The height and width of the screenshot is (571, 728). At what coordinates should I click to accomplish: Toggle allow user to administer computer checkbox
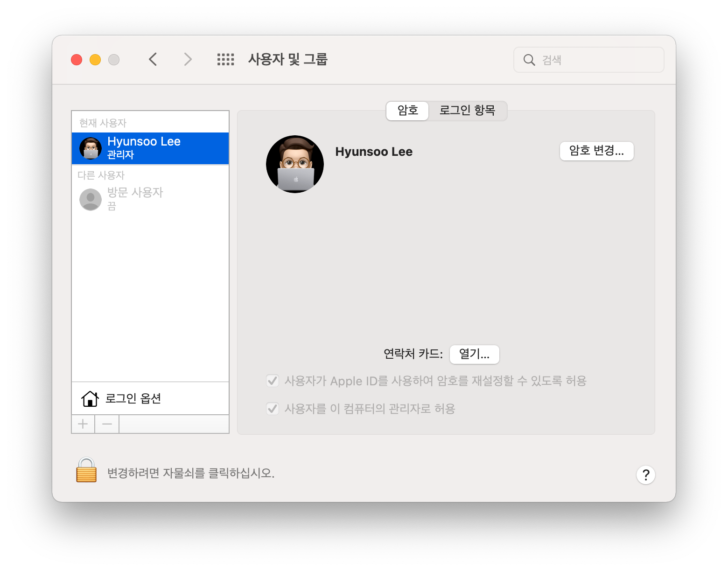coord(273,409)
